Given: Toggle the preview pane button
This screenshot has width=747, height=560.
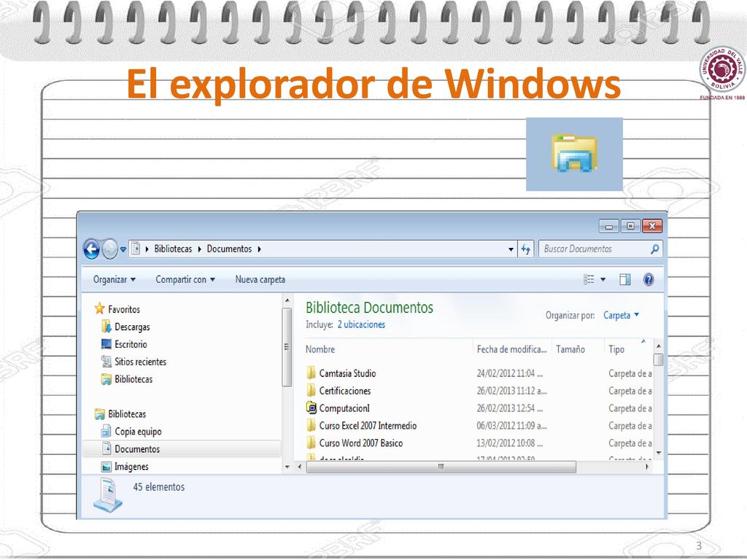Looking at the screenshot, I should coord(625,279).
